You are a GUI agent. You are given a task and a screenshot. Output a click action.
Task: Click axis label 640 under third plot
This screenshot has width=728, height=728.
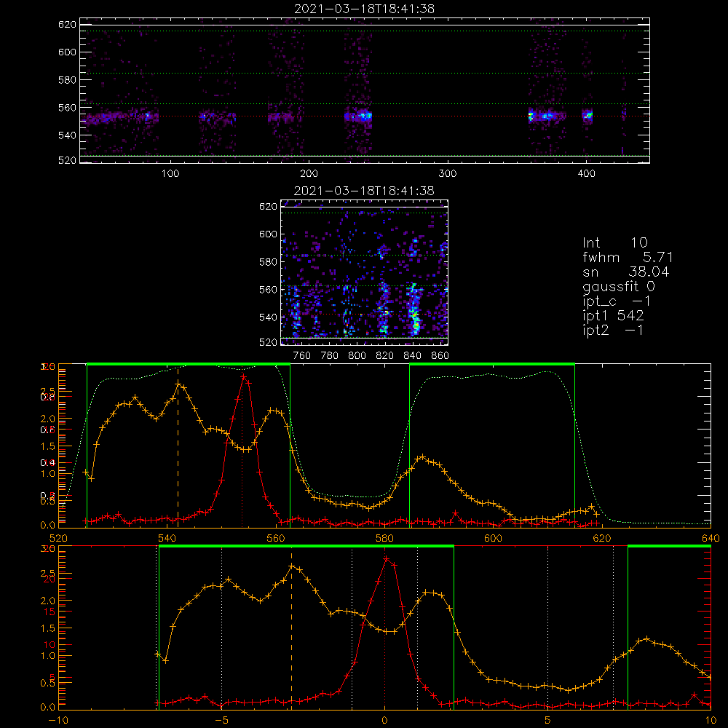pyautogui.click(x=711, y=539)
